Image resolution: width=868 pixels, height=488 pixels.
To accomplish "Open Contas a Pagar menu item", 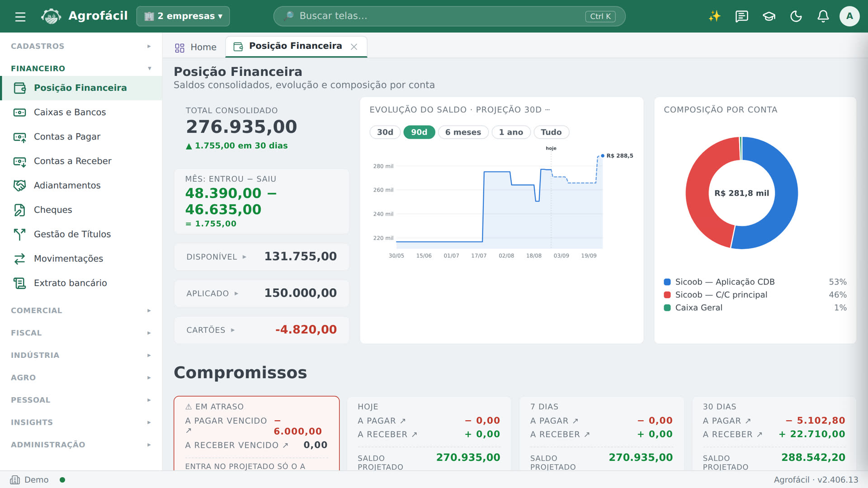I will point(81,136).
